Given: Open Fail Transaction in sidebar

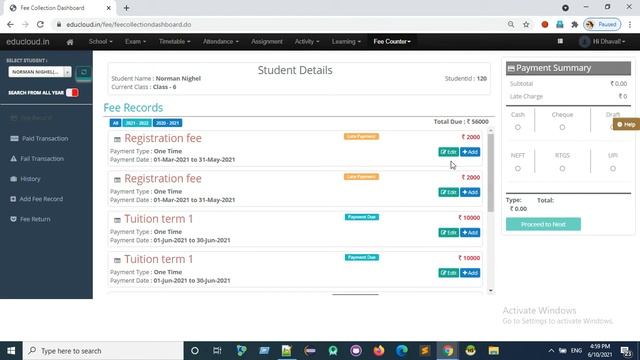Looking at the screenshot, I should pos(37,159).
